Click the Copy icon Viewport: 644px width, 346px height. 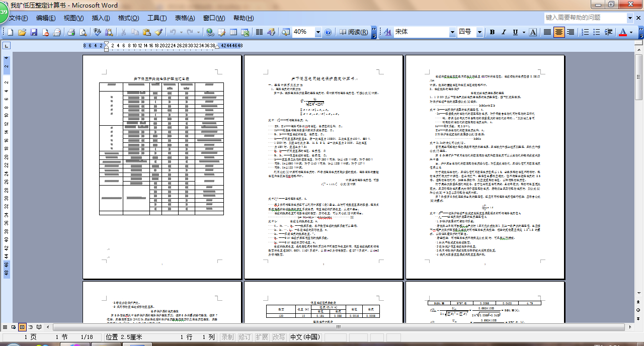pos(135,32)
